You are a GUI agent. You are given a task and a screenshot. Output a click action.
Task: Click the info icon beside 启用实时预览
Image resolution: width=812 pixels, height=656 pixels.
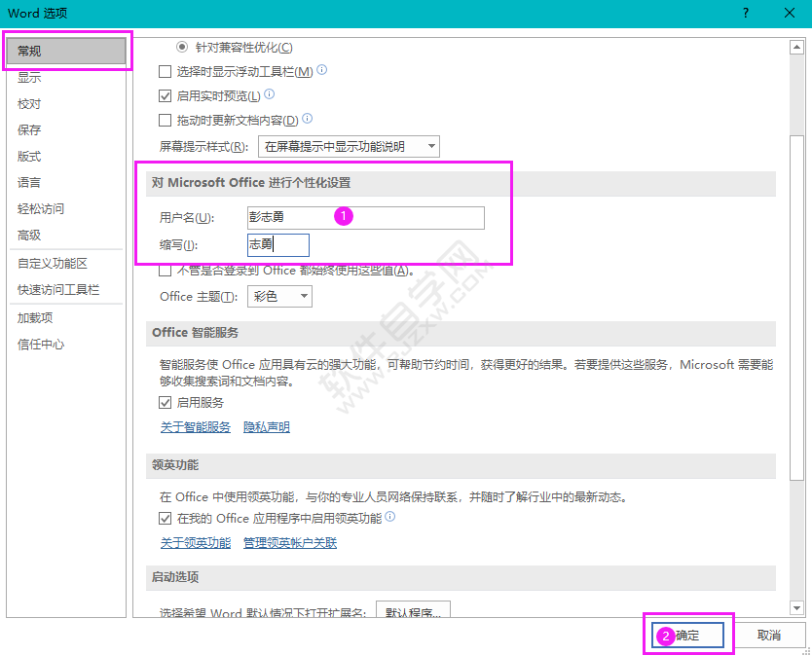270,95
